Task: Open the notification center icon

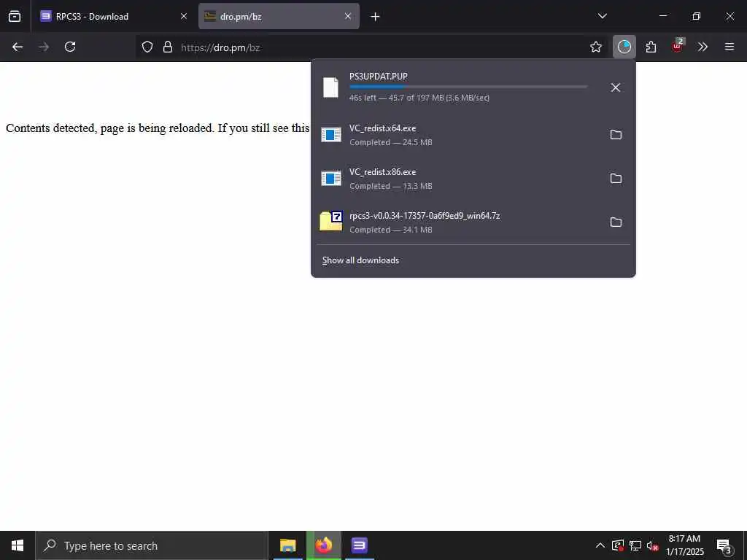Action: coord(724,546)
